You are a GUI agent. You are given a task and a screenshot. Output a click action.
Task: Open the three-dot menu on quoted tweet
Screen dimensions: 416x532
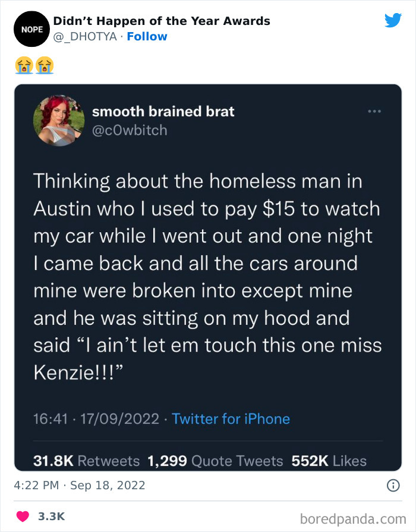point(374,111)
